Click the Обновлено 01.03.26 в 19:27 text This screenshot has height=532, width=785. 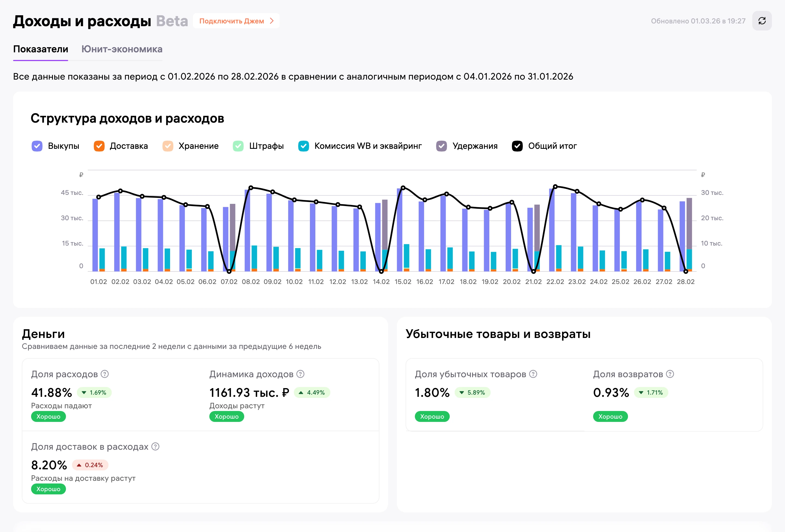pyautogui.click(x=698, y=21)
